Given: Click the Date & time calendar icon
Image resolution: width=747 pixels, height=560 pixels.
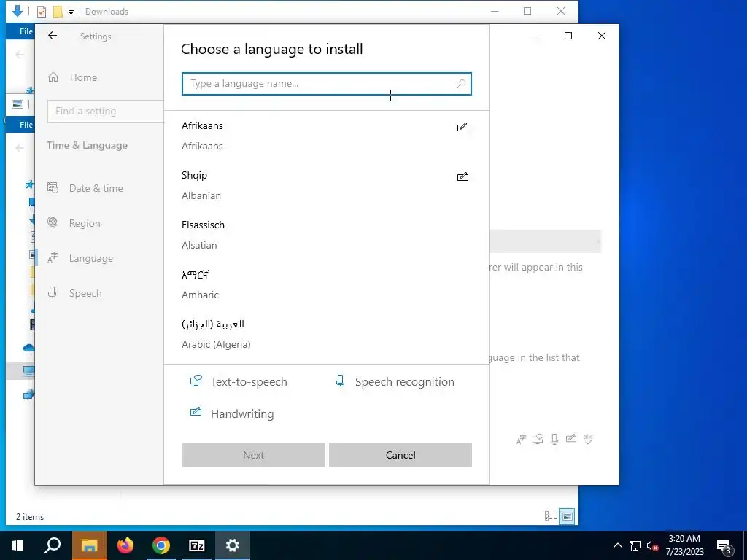Looking at the screenshot, I should [53, 187].
